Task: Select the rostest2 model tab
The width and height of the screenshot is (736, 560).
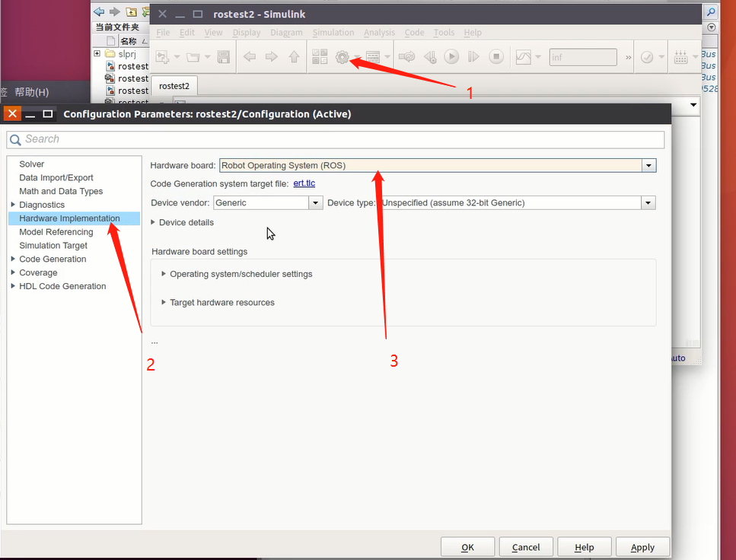Action: 174,86
